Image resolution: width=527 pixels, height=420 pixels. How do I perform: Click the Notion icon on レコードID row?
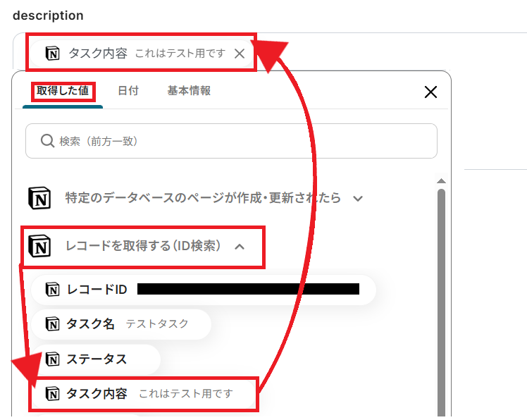(52, 290)
